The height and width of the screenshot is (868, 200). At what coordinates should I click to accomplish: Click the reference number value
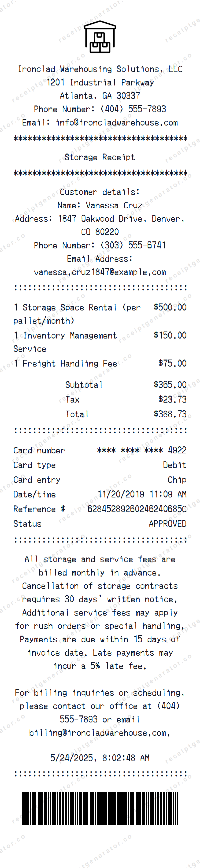coord(137,509)
